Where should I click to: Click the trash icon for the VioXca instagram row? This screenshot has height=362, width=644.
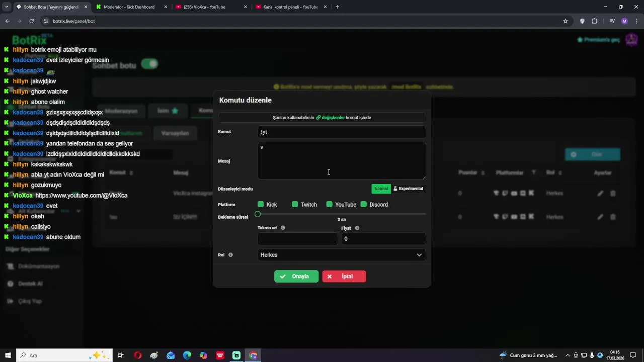pos(613,193)
